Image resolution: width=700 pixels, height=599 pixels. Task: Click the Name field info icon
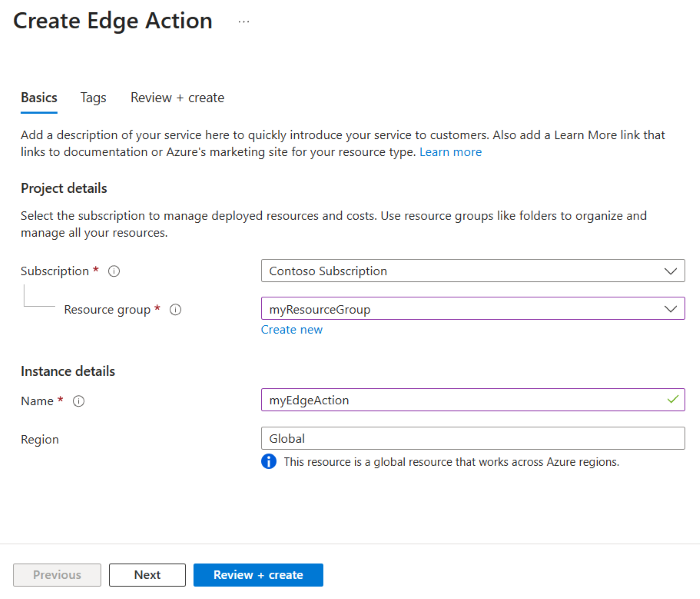tap(79, 401)
